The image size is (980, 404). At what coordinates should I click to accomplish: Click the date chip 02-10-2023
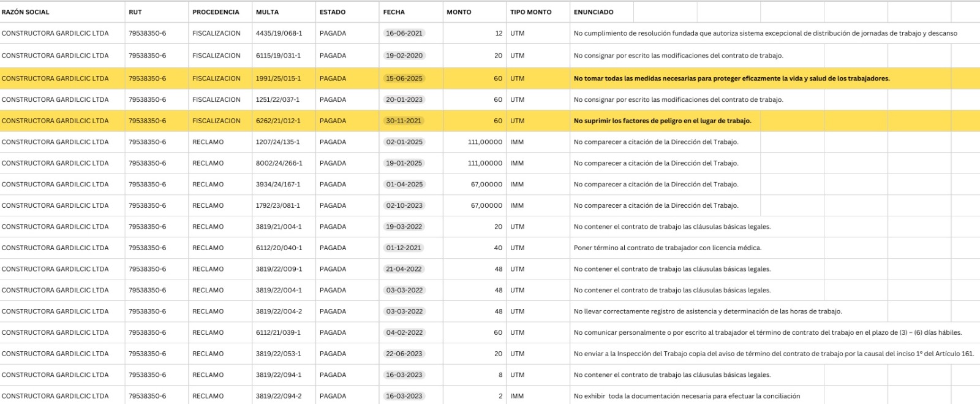(x=404, y=206)
